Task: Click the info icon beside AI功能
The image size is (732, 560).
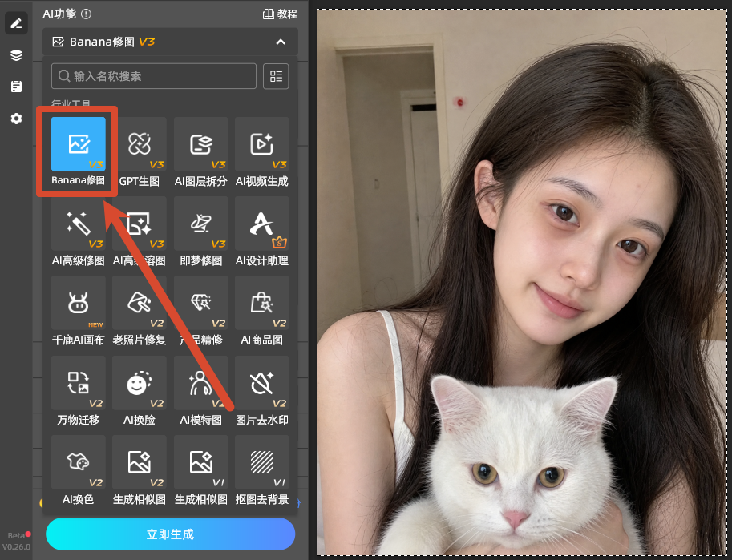Action: [x=86, y=14]
